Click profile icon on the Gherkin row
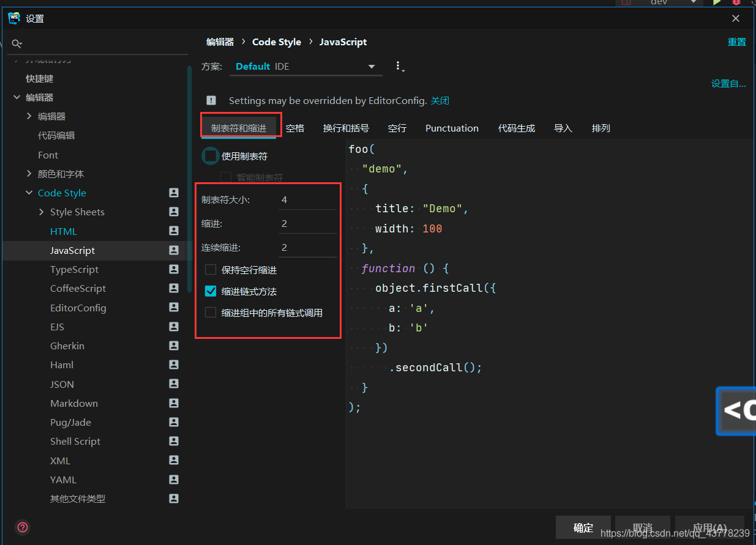The width and height of the screenshot is (756, 545). 174,346
